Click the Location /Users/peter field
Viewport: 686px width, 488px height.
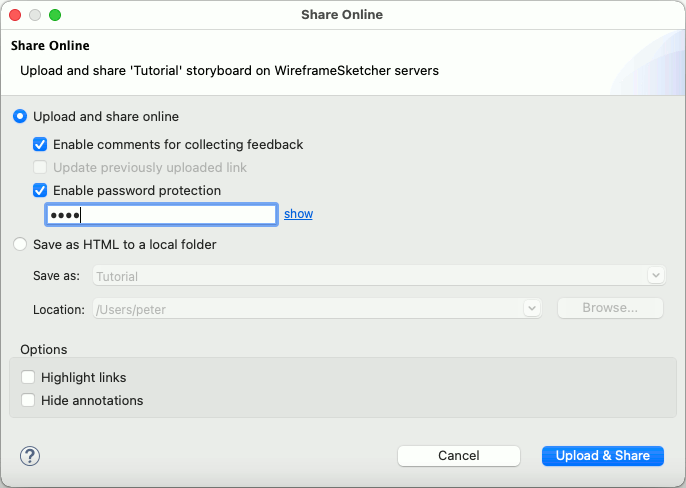pos(317,309)
